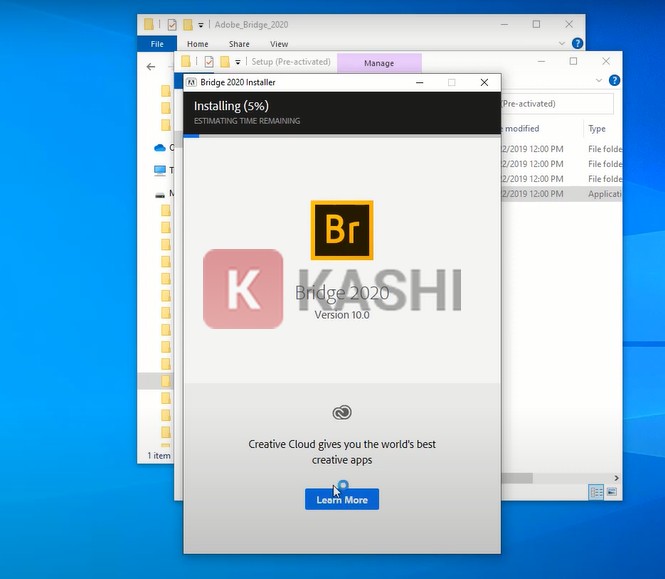Image resolution: width=665 pixels, height=579 pixels.
Task: Select the Application file row
Action: click(x=560, y=194)
